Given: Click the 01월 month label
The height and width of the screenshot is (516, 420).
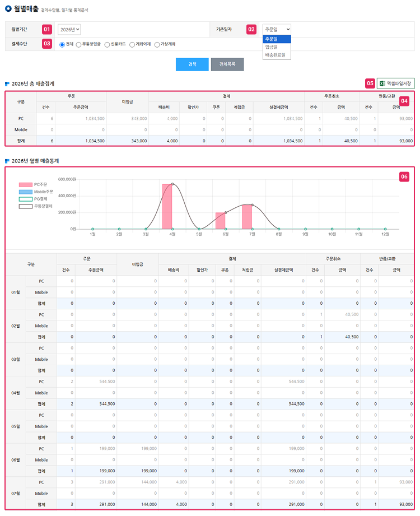Looking at the screenshot, I should coord(16,292).
